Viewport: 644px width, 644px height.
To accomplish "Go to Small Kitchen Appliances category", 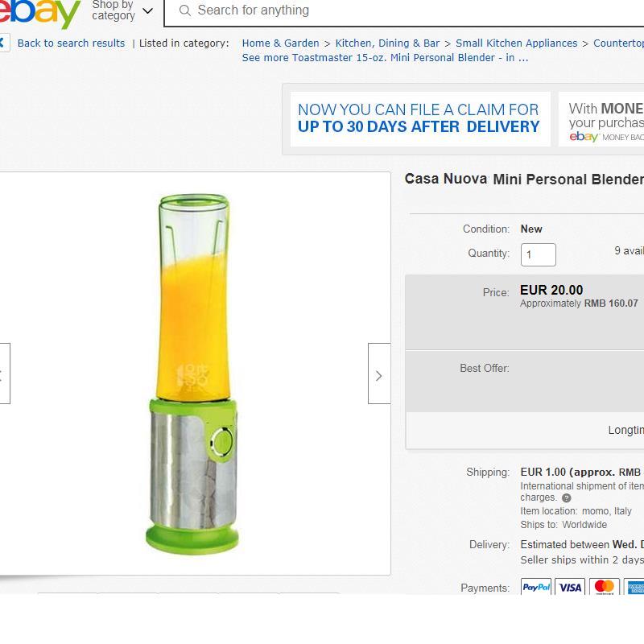I will [x=516, y=43].
